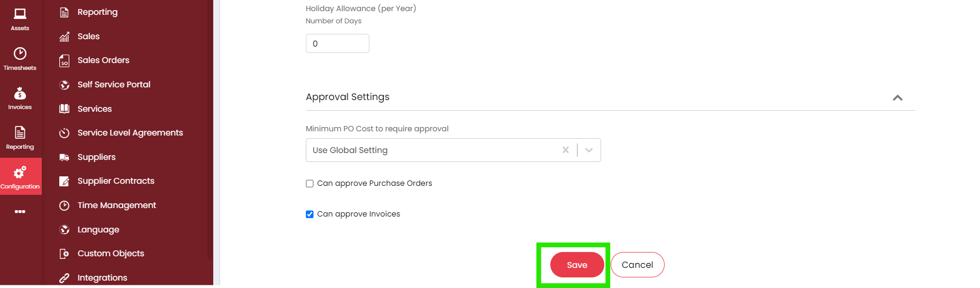Click the Integrations link icon

click(65, 278)
